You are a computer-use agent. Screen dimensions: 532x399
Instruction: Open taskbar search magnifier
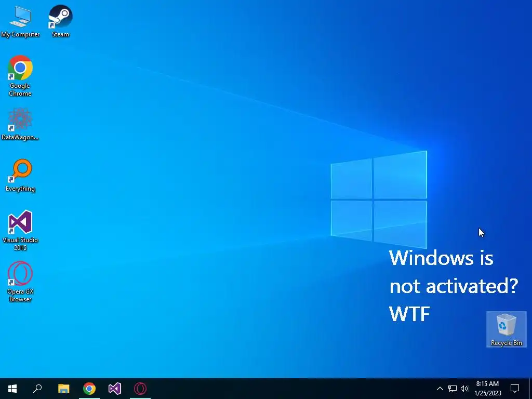(x=37, y=389)
